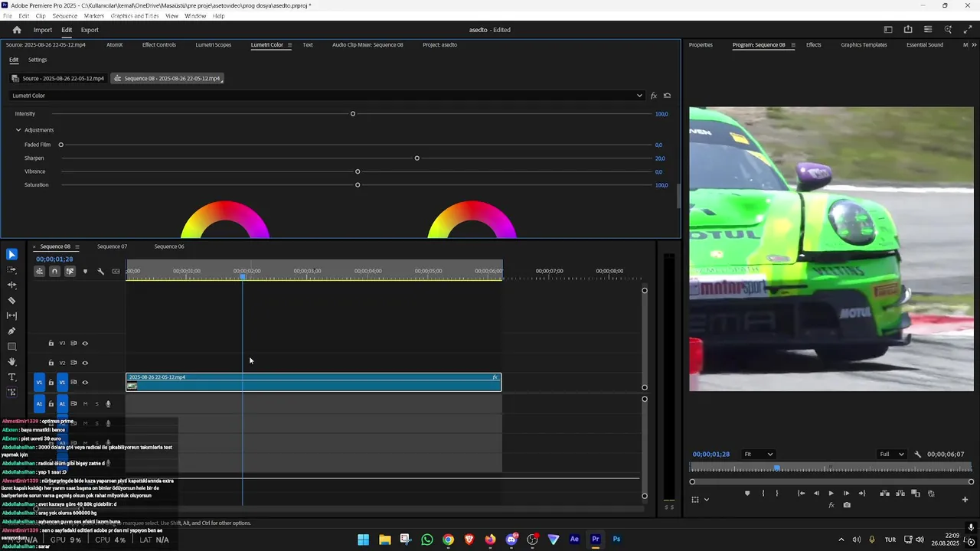This screenshot has width=980, height=551.
Task: Select the Ripple Edit tool
Action: click(11, 285)
